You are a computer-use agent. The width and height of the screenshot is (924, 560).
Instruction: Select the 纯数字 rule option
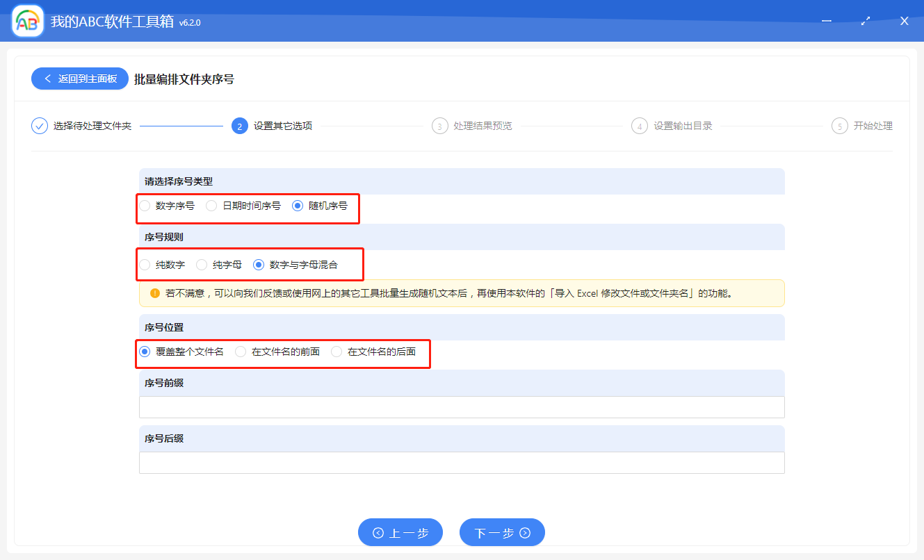click(145, 265)
